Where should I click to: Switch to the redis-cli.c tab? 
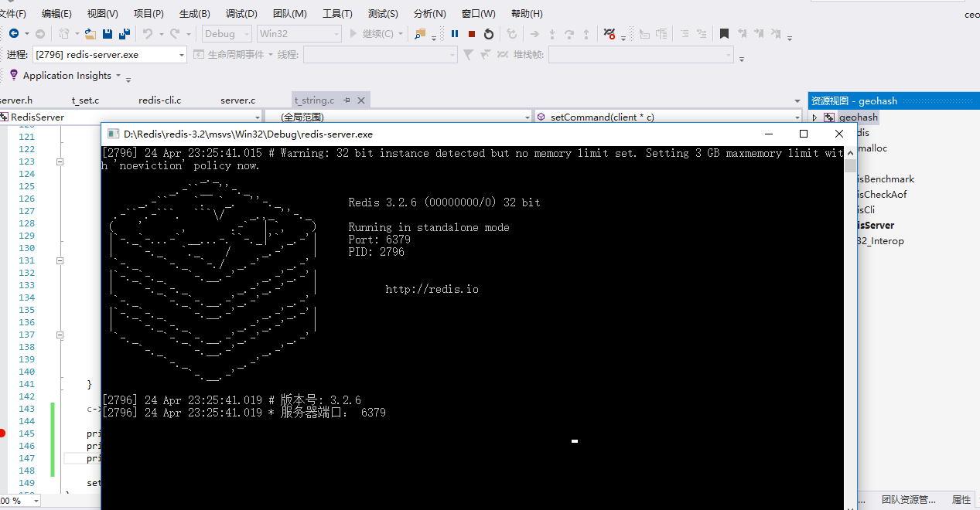click(x=160, y=100)
